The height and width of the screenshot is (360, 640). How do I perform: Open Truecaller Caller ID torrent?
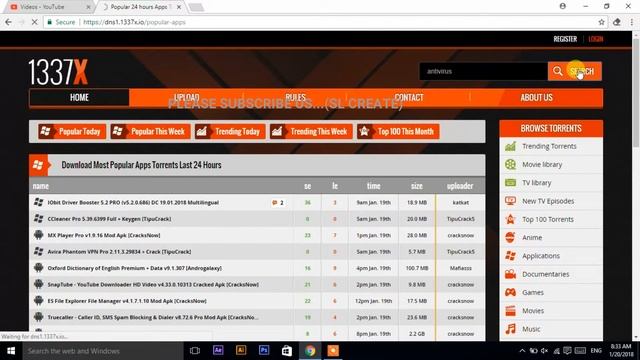(153, 317)
